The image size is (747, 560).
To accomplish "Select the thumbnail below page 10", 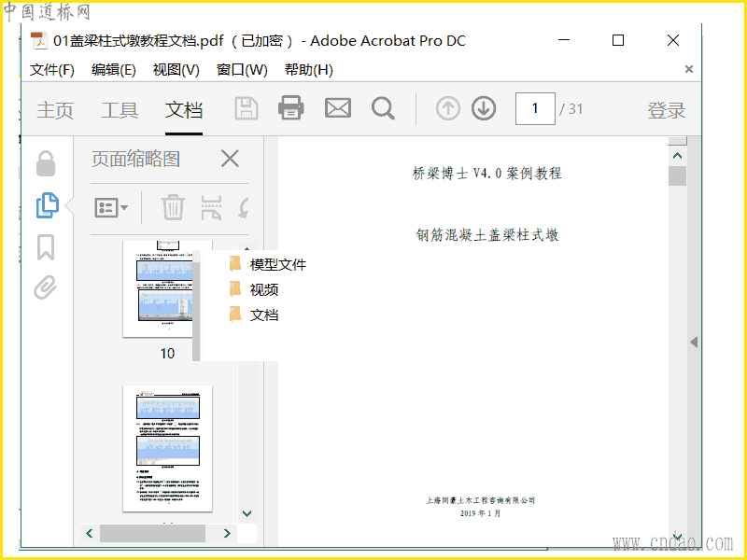I will 167,449.
